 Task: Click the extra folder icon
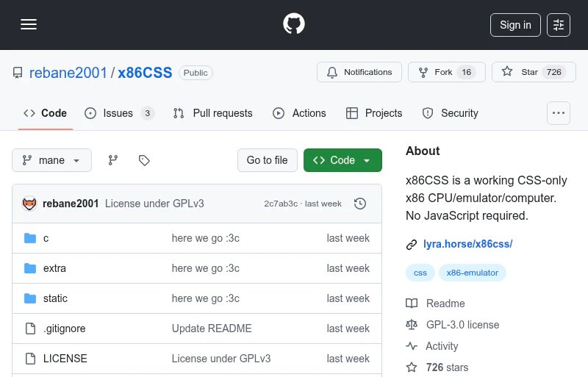(30, 268)
